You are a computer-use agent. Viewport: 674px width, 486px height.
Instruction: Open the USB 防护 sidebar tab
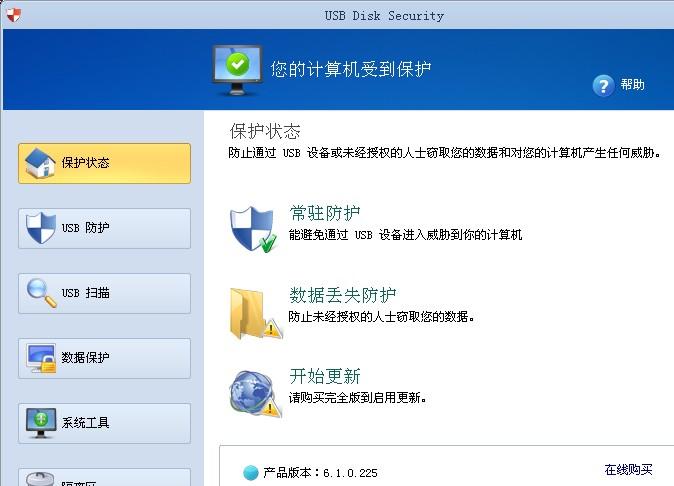(x=104, y=228)
